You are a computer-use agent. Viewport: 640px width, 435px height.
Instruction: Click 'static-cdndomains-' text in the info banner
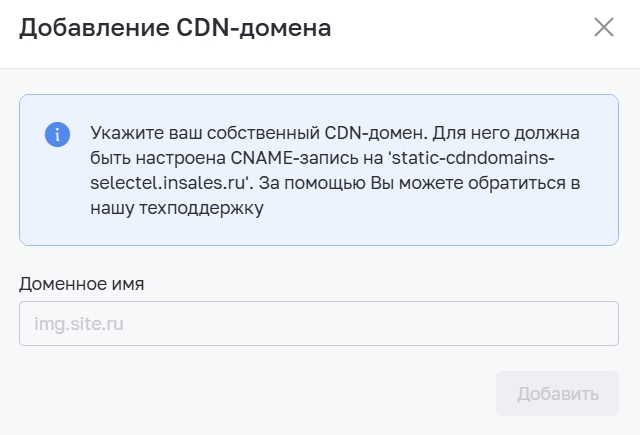tap(473, 158)
